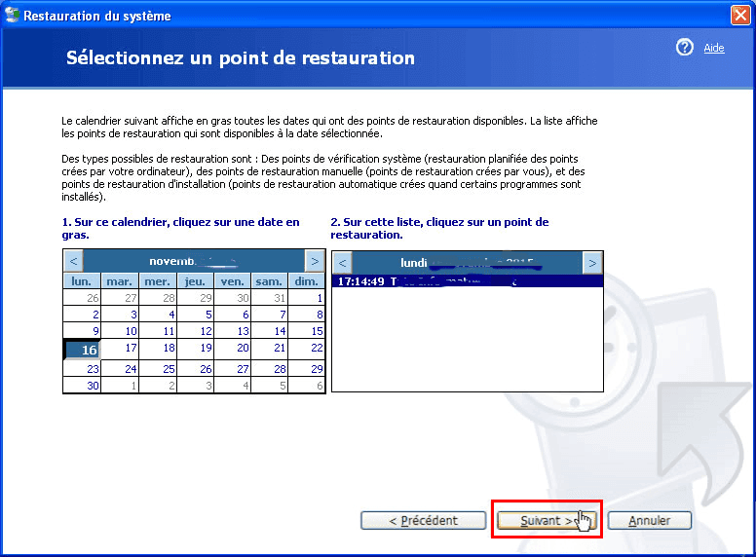Select November 16 in the calendar
The image size is (756, 557).
pyautogui.click(x=82, y=350)
